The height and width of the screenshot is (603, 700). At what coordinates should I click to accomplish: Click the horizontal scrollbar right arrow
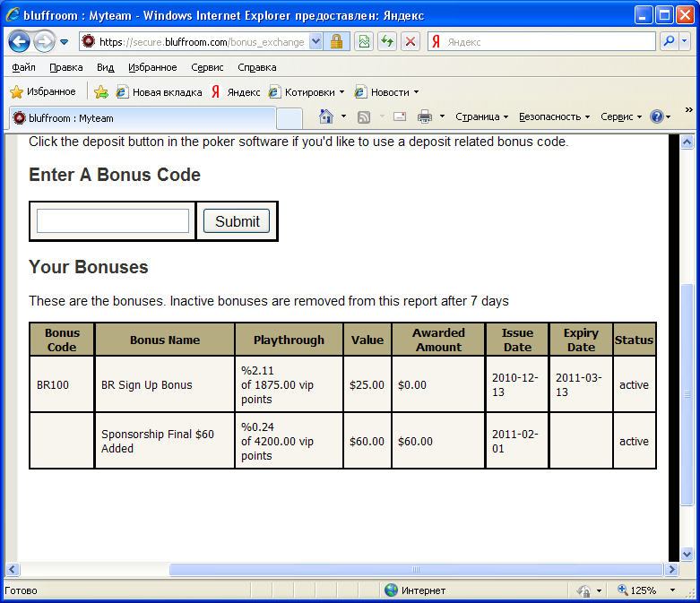click(671, 569)
